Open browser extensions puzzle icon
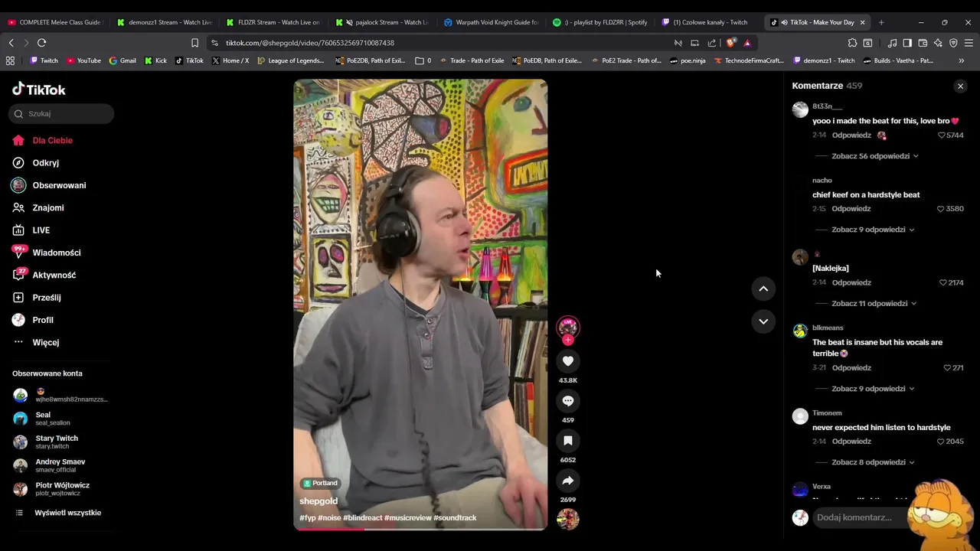Screen dimensions: 980x551 point(852,43)
